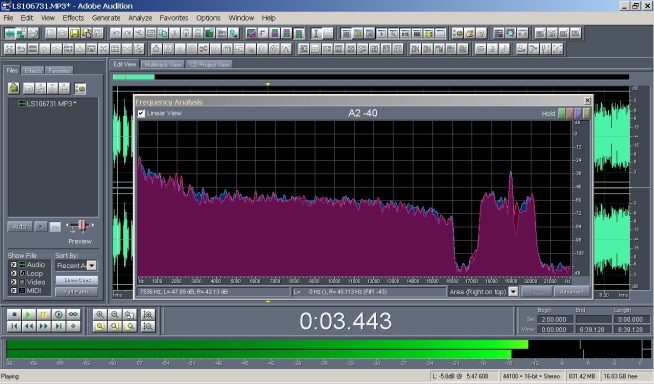Click the Record button
The image size is (654, 384).
pyautogui.click(x=73, y=326)
